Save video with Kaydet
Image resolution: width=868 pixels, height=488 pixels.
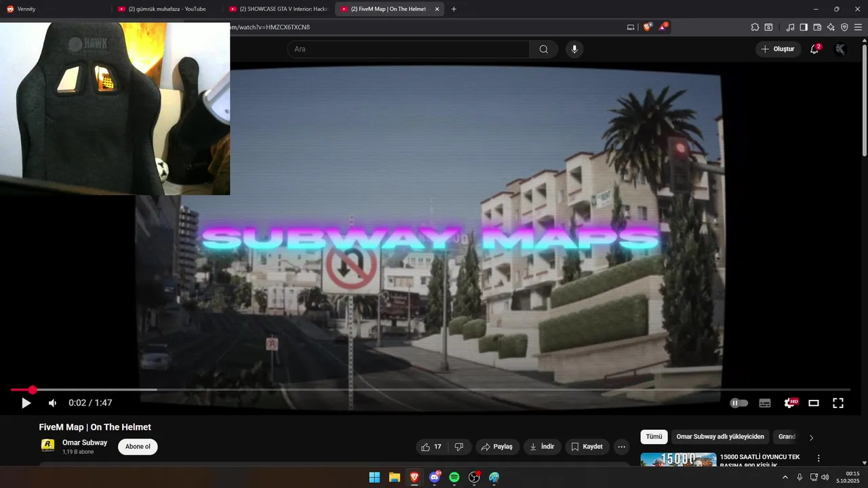587,447
